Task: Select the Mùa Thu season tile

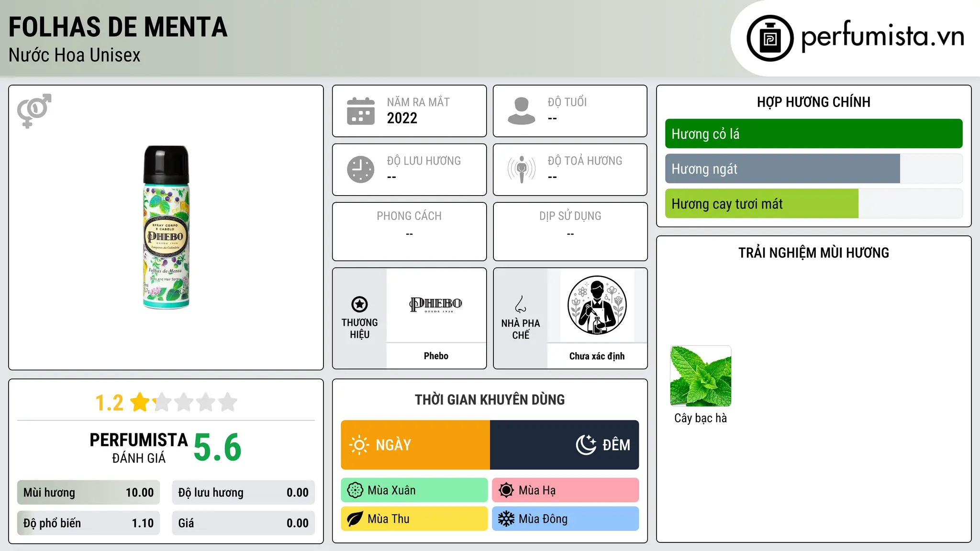Action: 414,519
